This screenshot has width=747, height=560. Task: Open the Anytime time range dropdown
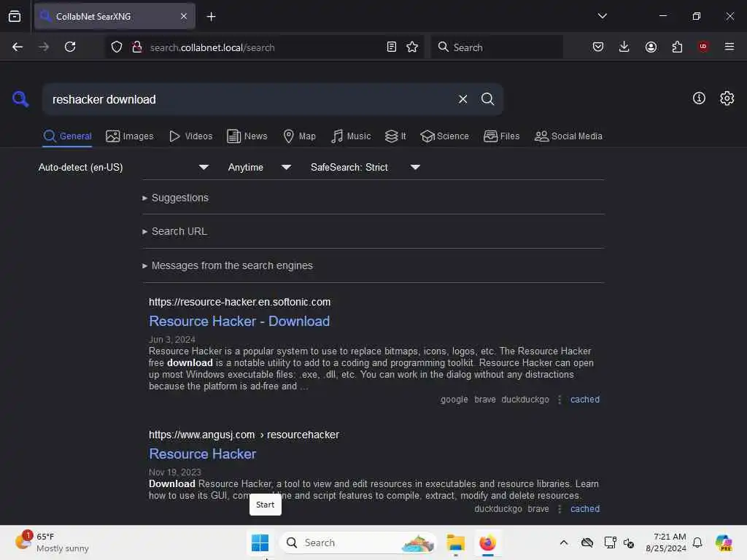tap(259, 167)
